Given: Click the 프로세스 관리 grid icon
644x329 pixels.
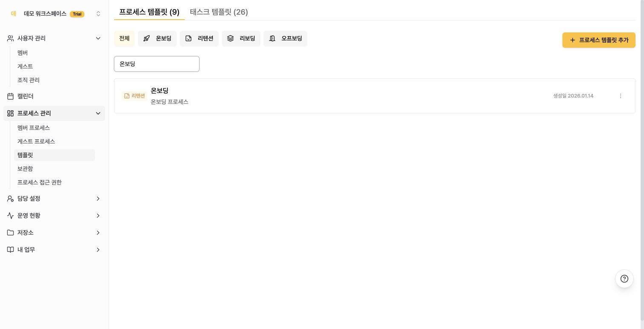Looking at the screenshot, I should (11, 113).
